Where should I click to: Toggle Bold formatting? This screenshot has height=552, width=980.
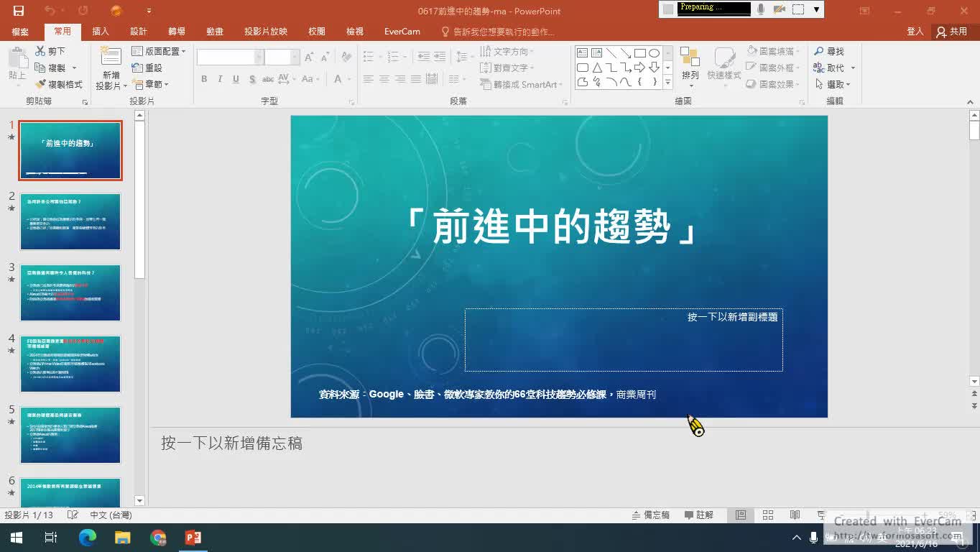click(x=204, y=79)
